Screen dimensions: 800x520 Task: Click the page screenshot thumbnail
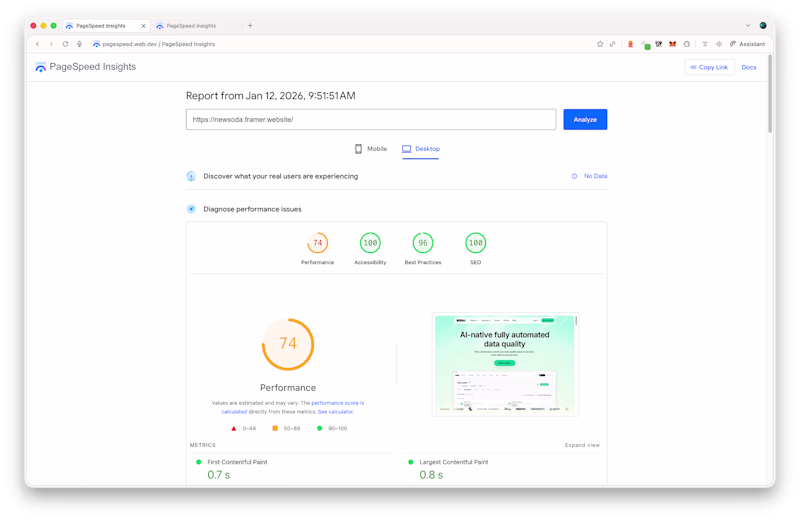(x=505, y=364)
